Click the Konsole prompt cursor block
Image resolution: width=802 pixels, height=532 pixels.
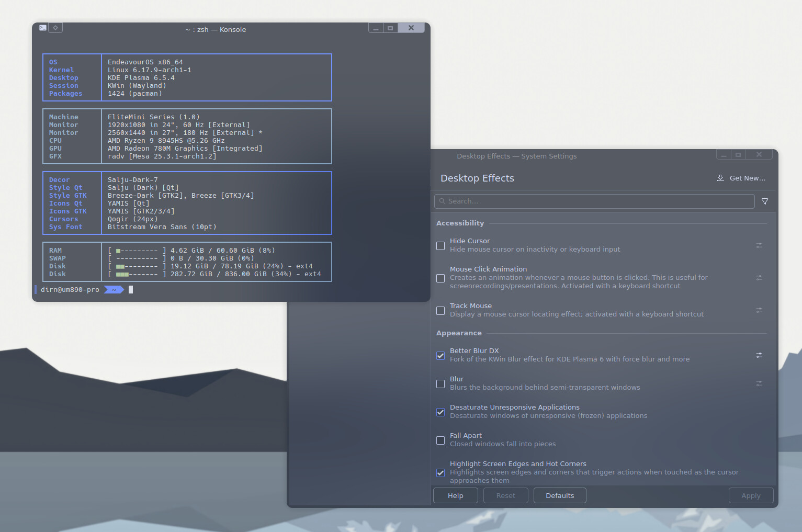point(131,290)
